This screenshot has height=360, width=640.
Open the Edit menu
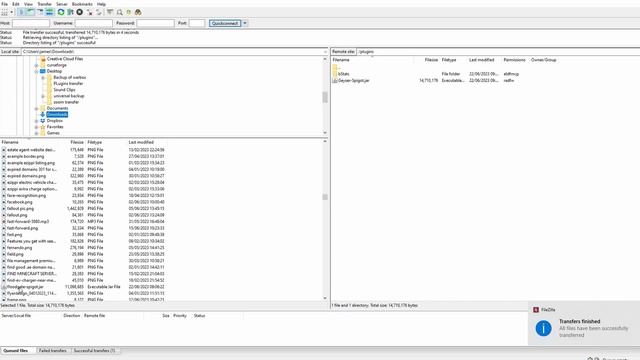click(x=16, y=4)
